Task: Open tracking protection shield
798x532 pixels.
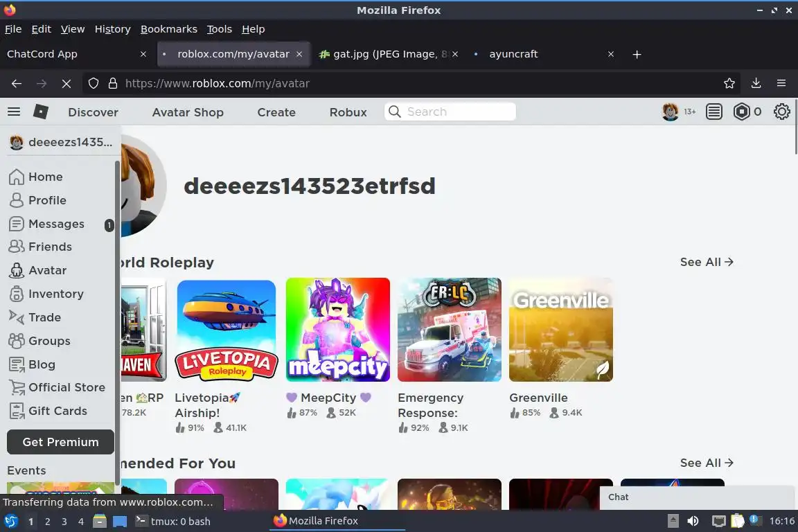Action: tap(93, 84)
